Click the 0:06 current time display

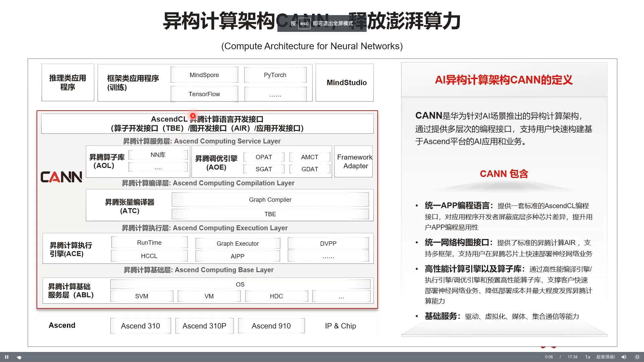point(549,357)
